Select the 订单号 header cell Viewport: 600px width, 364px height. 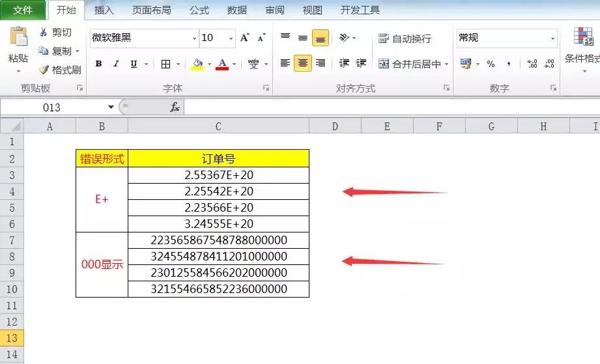(218, 158)
